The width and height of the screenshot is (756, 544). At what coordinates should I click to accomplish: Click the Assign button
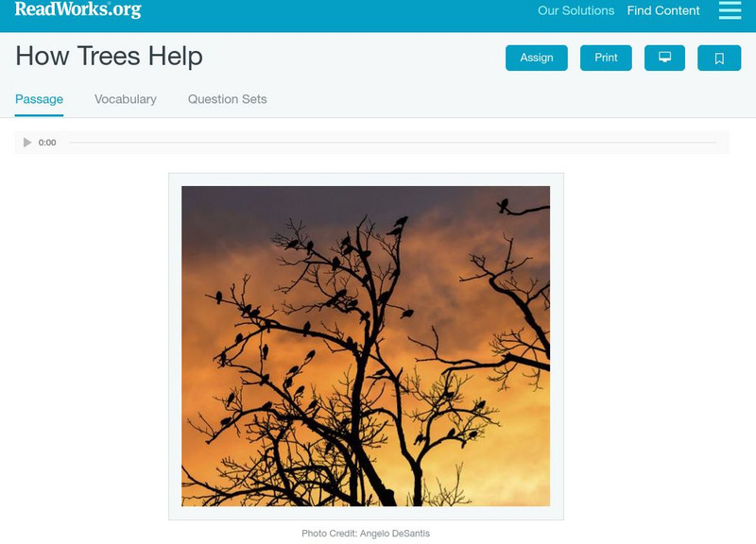coord(536,58)
